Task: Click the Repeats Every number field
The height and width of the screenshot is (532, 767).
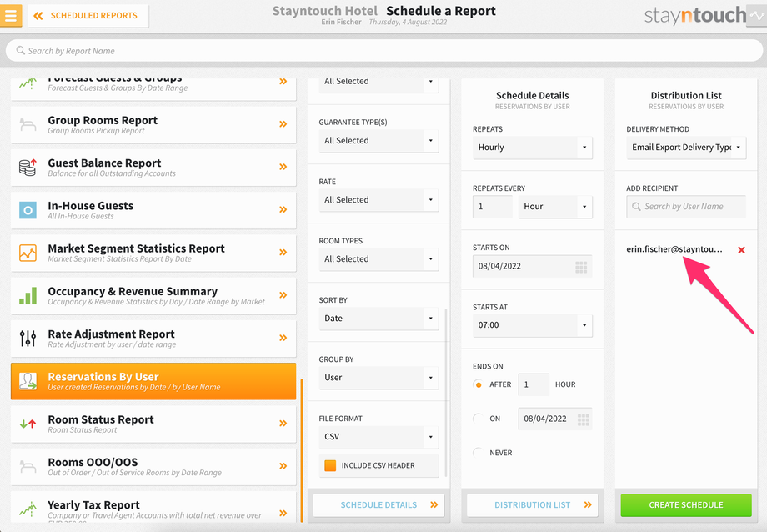Action: click(x=492, y=207)
